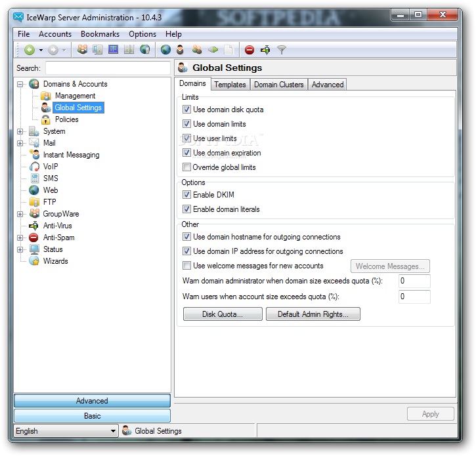
Task: Click the green plug connector toolbar icon
Action: click(213, 49)
